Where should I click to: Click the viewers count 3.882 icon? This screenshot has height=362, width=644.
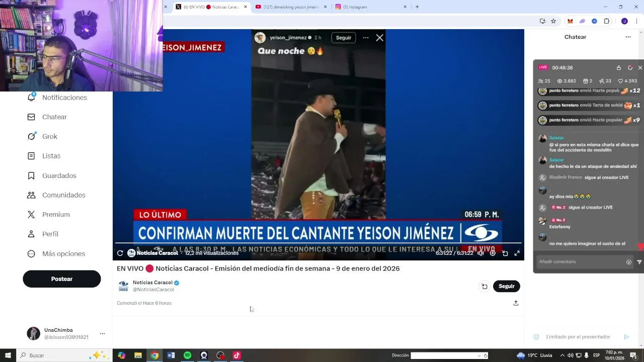tap(559, 81)
